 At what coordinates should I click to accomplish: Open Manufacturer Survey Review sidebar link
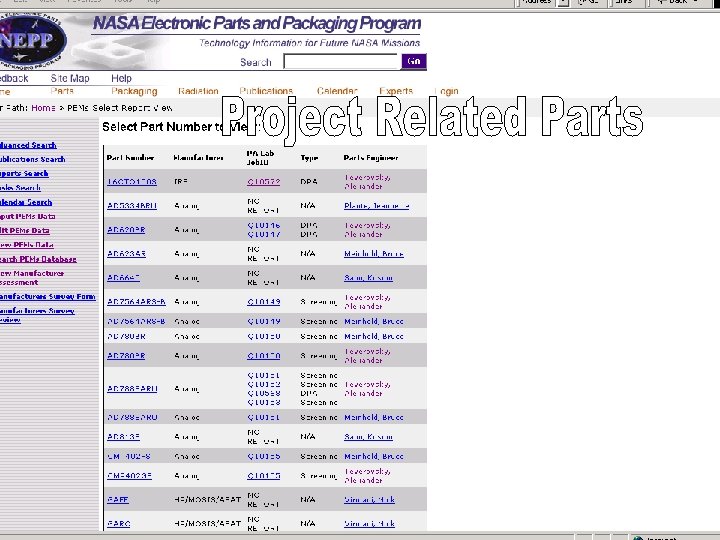(37, 315)
